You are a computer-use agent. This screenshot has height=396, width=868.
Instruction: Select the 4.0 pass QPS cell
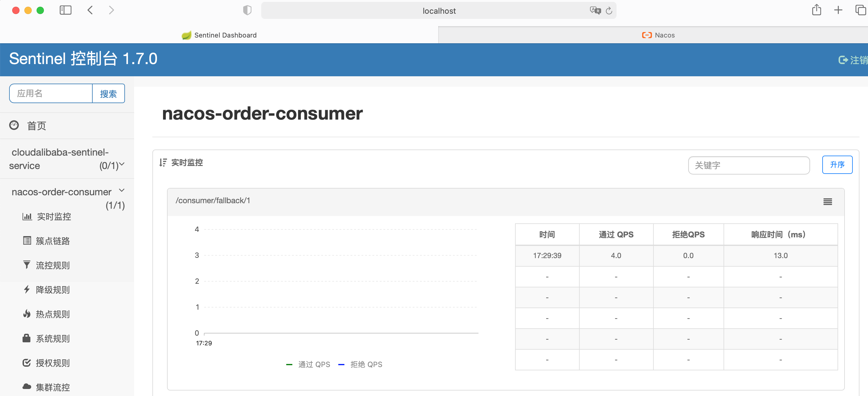(x=616, y=256)
